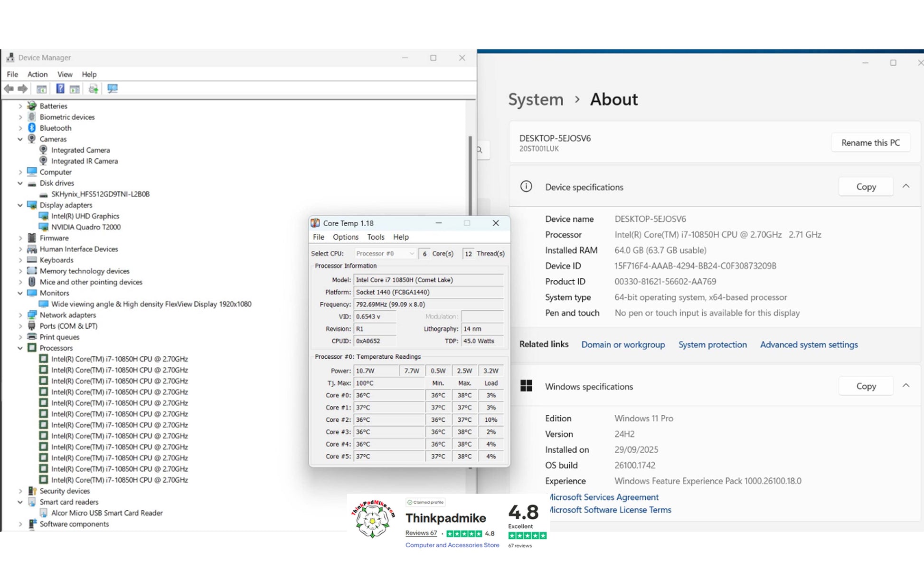Click the Show/Hide Console Tree toolbar icon
The height and width of the screenshot is (581, 924).
41,89
